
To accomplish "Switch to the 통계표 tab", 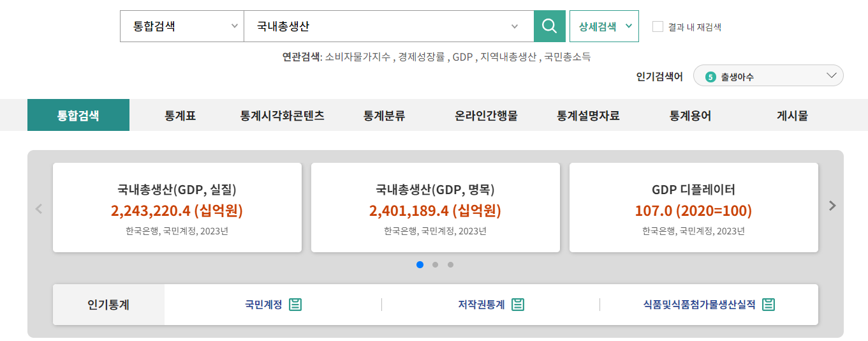I will tap(180, 115).
